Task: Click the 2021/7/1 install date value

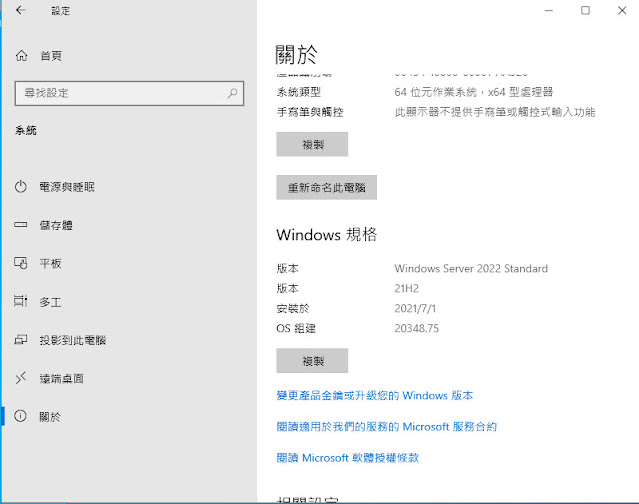Action: 415,308
